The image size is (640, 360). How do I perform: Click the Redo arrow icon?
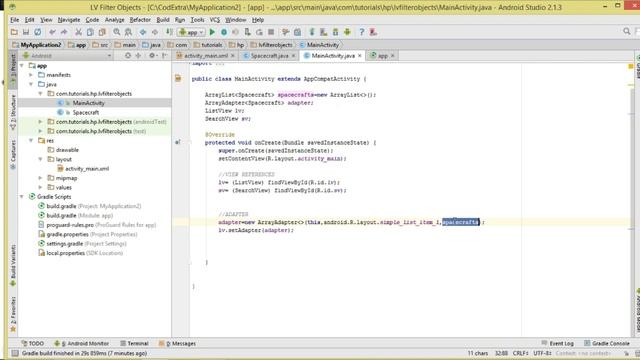[64, 32]
